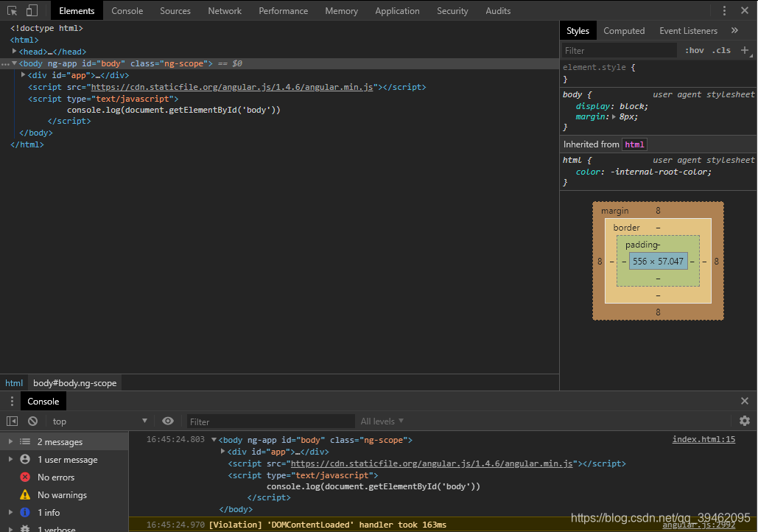Expand the 1 user message group
Viewport: 758px width, 532px height.
pos(10,460)
